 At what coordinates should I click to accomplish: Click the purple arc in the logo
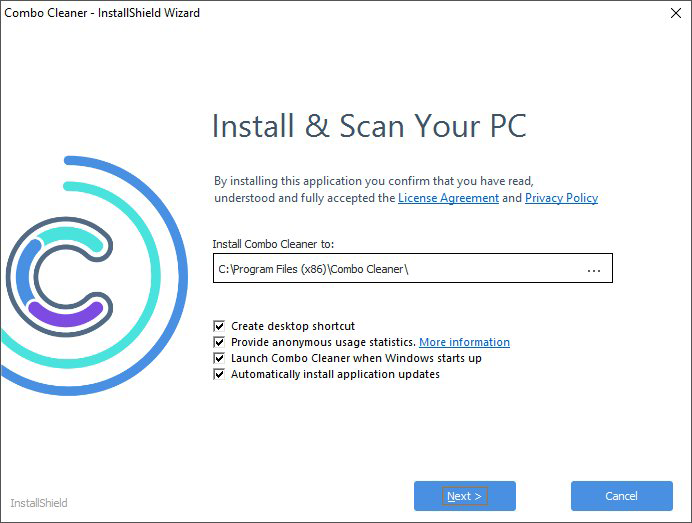[67, 314]
